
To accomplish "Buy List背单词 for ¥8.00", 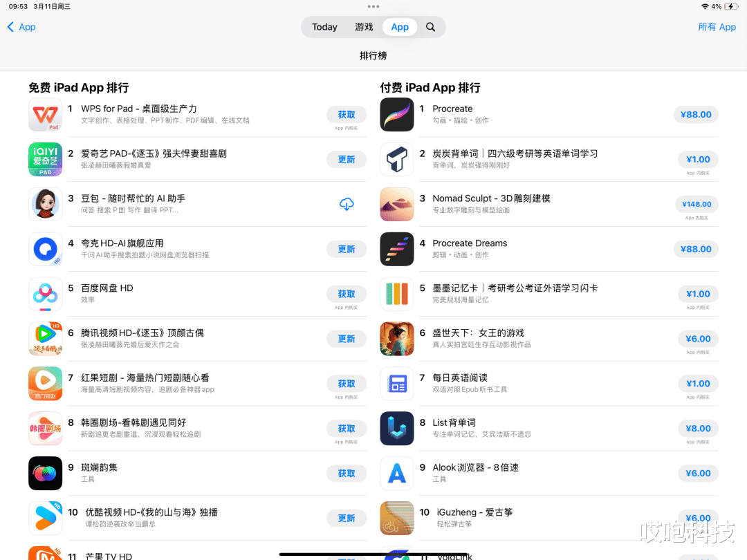I will pos(699,428).
